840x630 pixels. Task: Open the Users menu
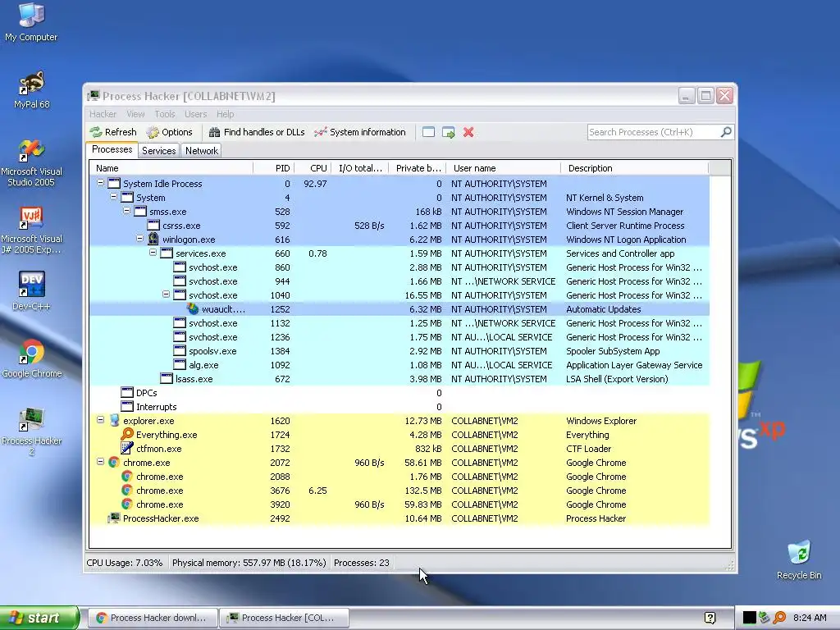click(x=195, y=114)
